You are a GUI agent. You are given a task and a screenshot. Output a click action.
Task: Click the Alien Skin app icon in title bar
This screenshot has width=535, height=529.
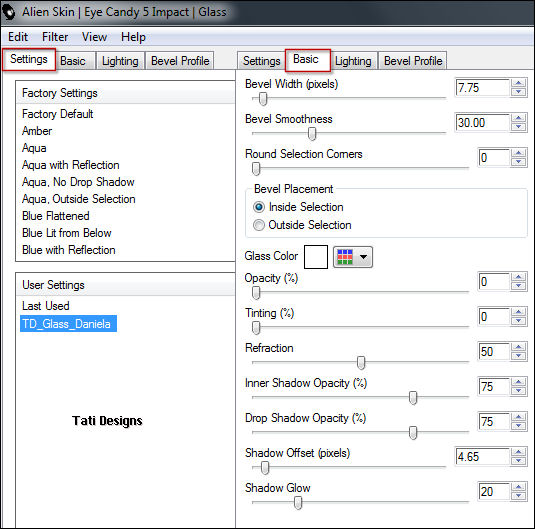click(x=10, y=12)
